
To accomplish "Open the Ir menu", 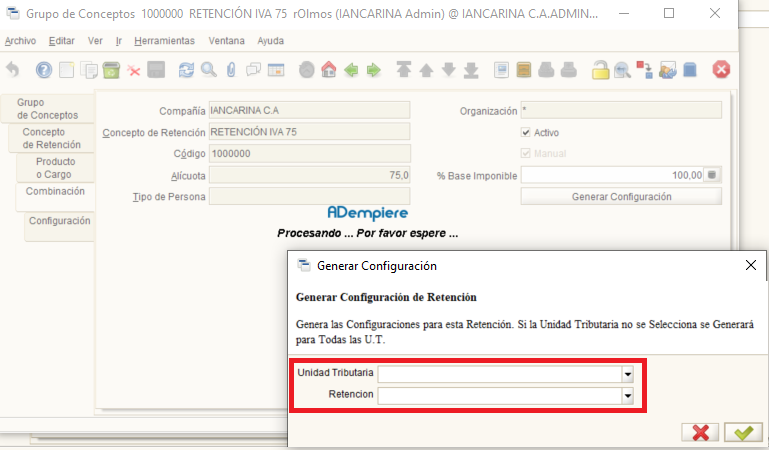I will (119, 41).
